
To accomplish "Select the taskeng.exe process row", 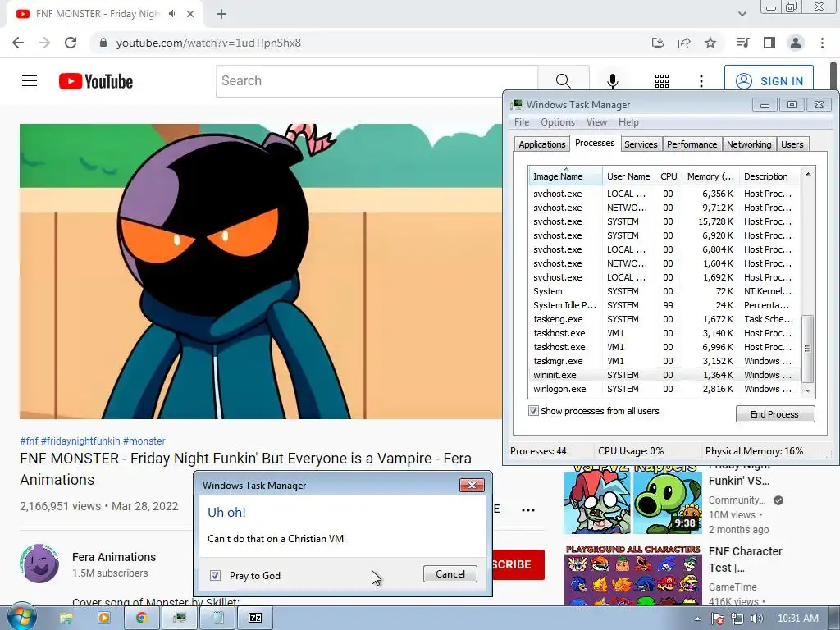I will pyautogui.click(x=664, y=319).
